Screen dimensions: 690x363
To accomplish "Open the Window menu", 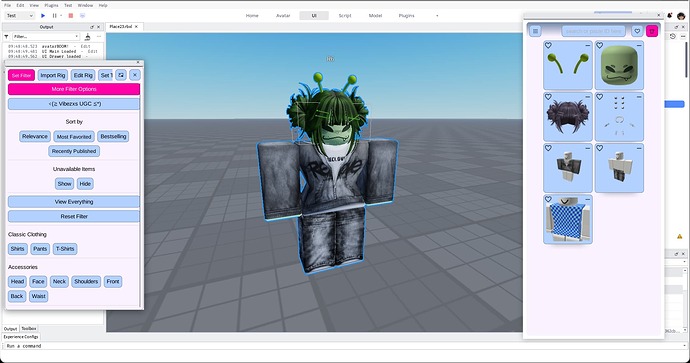I will tap(85, 5).
